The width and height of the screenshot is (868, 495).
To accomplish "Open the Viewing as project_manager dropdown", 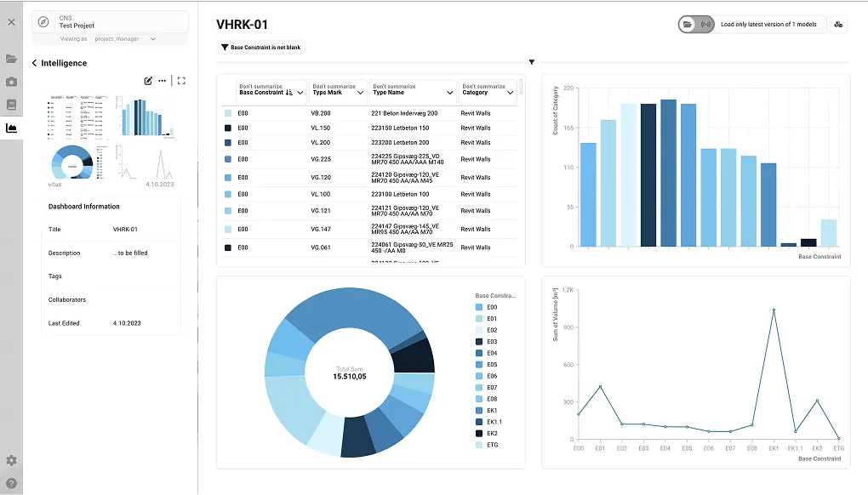I will pos(126,39).
